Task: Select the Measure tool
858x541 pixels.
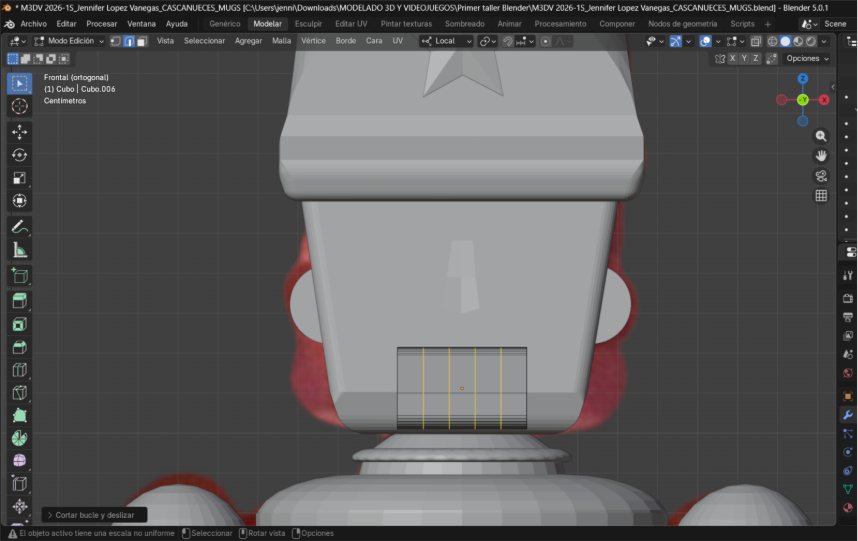Action: [x=19, y=250]
